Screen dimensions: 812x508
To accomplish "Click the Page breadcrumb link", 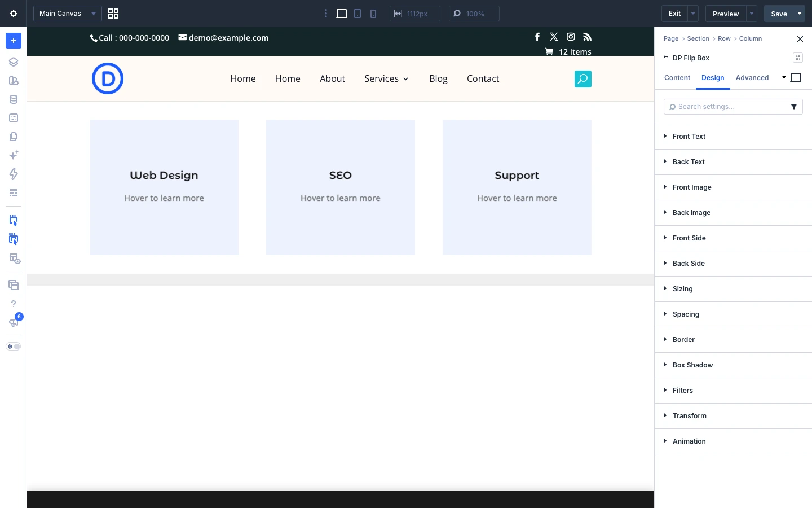I will 671,38.
